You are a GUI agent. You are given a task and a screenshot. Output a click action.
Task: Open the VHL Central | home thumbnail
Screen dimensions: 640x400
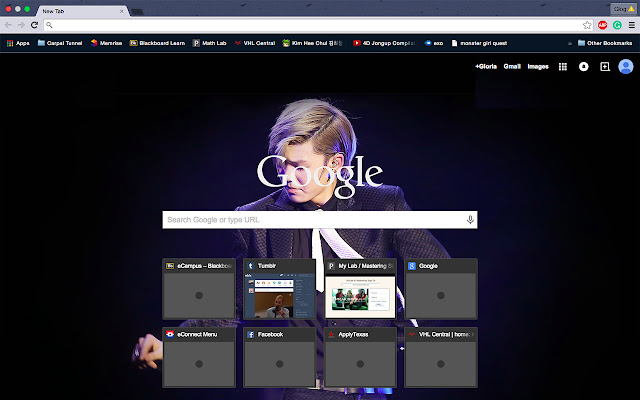pyautogui.click(x=441, y=357)
